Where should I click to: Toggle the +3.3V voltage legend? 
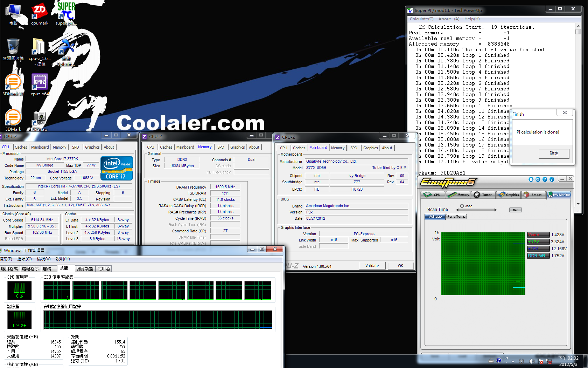click(x=538, y=242)
